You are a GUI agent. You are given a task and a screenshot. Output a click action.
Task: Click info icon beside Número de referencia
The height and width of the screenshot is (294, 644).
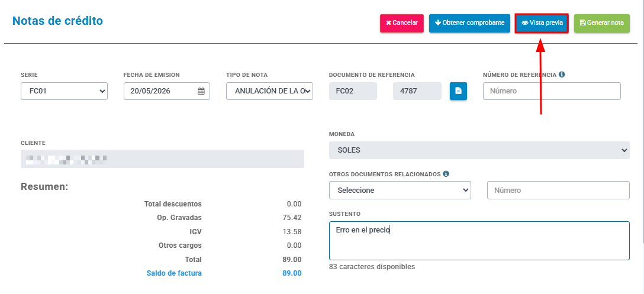coord(562,75)
